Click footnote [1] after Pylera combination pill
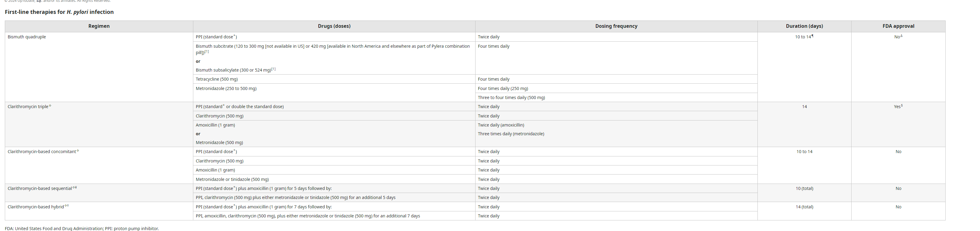Screen dimensions: 980x231 [x=207, y=51]
